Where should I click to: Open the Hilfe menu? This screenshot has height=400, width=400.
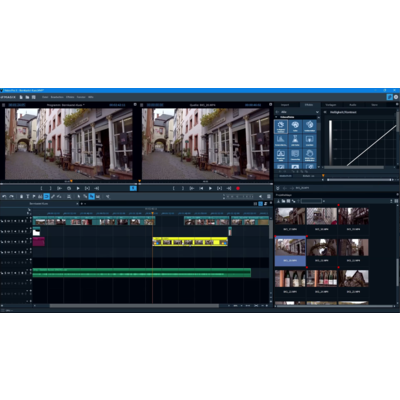pos(91,97)
